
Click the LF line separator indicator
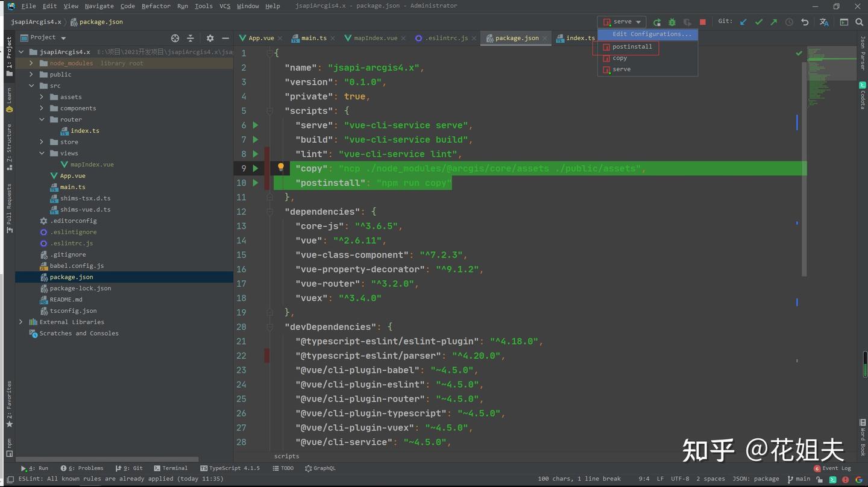(661, 479)
